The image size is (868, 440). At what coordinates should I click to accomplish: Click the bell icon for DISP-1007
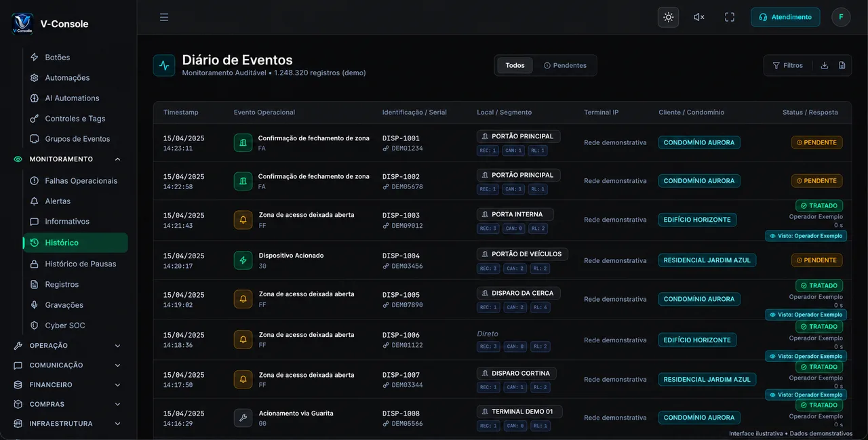(243, 379)
